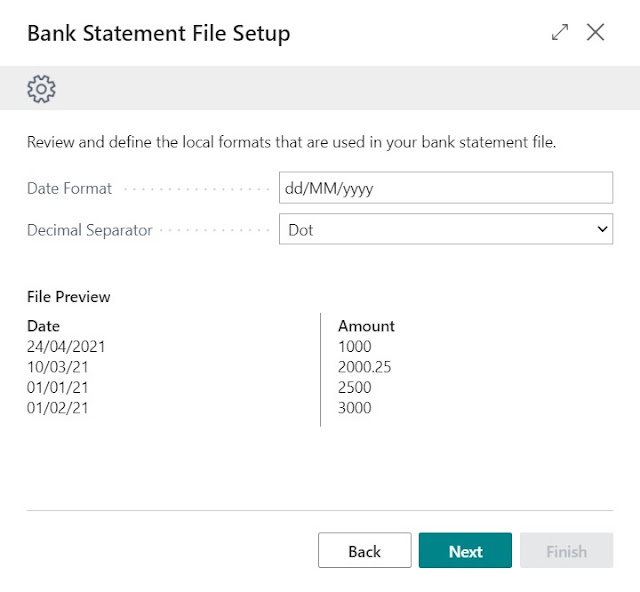The width and height of the screenshot is (640, 592).
Task: Select the 3000 amount value
Action: pos(354,407)
